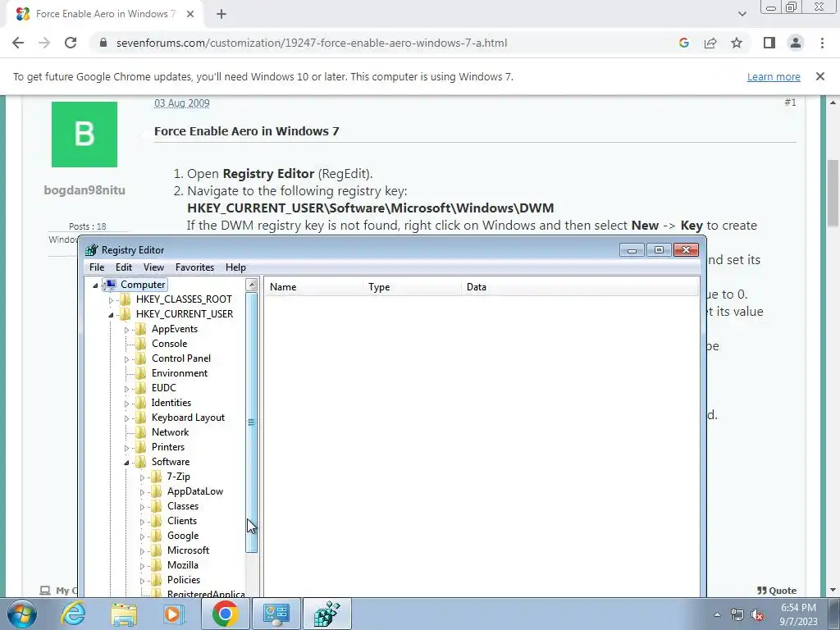
Task: Expand the 7-Zip key arrow
Action: pyautogui.click(x=142, y=477)
